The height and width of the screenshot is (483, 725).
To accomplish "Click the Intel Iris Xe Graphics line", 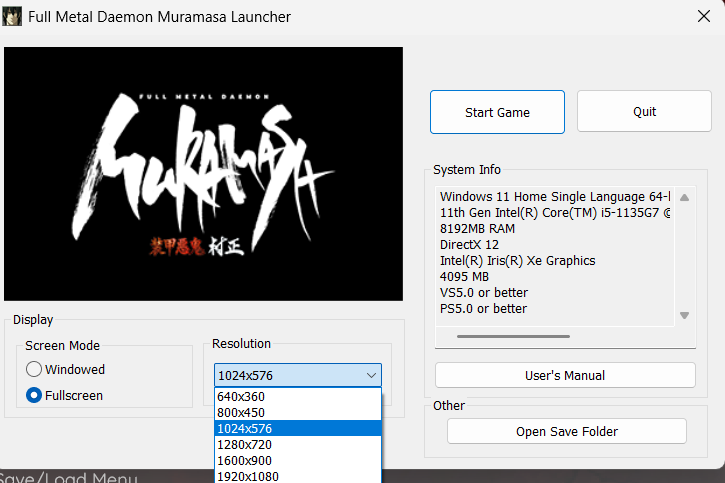I will (x=517, y=261).
